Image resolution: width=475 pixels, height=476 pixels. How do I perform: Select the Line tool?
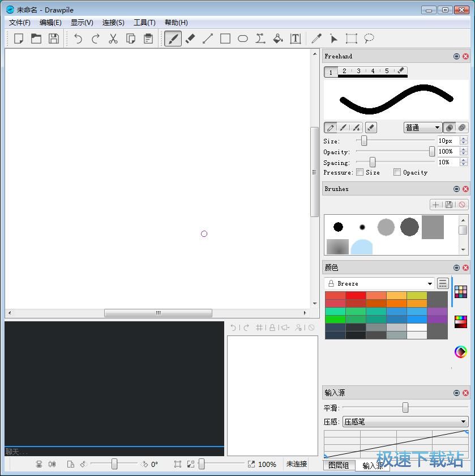tap(207, 39)
